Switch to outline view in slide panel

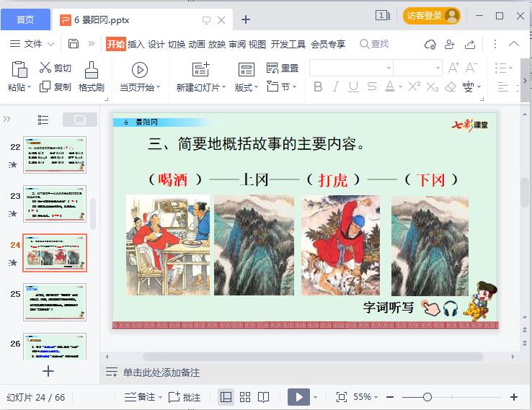[43, 120]
